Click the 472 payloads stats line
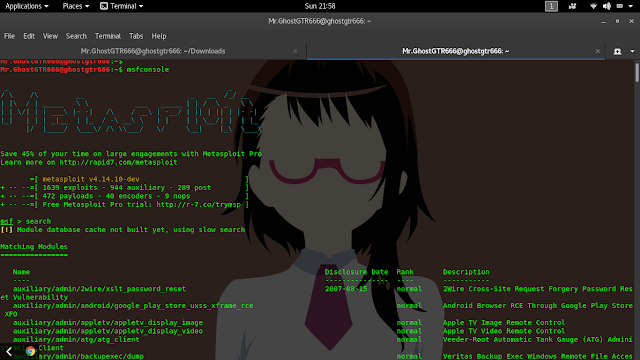 coord(116,196)
